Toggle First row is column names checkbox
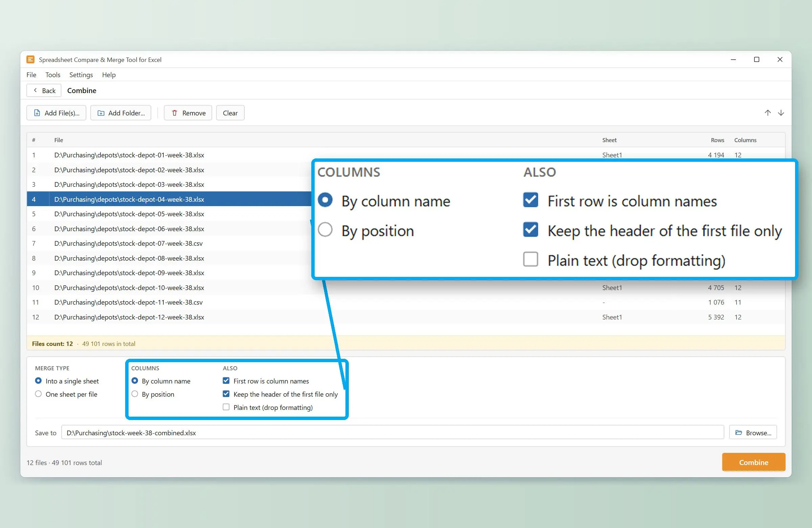This screenshot has height=528, width=812. (x=266, y=381)
